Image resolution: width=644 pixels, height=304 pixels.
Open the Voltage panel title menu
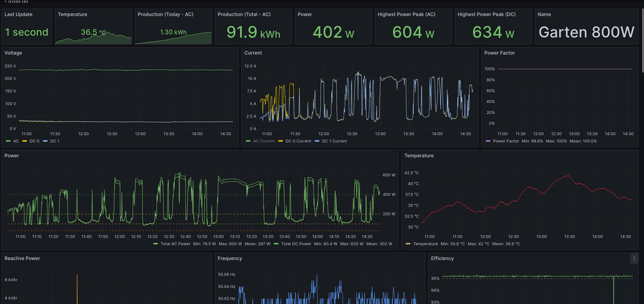click(x=13, y=53)
